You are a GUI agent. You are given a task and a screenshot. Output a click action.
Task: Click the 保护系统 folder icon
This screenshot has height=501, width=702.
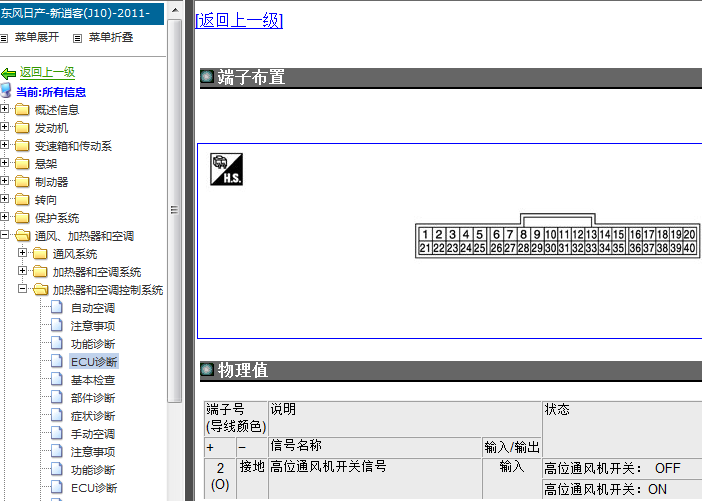(22, 217)
